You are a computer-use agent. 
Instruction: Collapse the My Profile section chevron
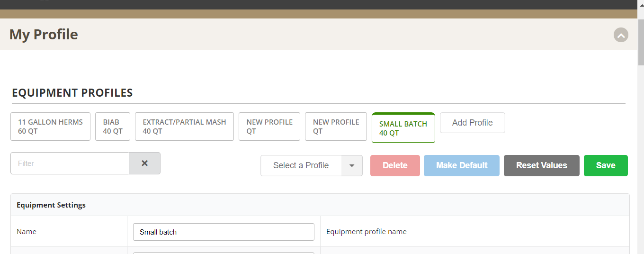coord(621,35)
